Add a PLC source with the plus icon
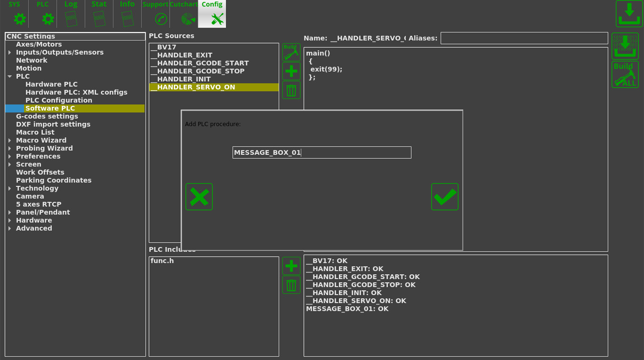 [x=291, y=71]
